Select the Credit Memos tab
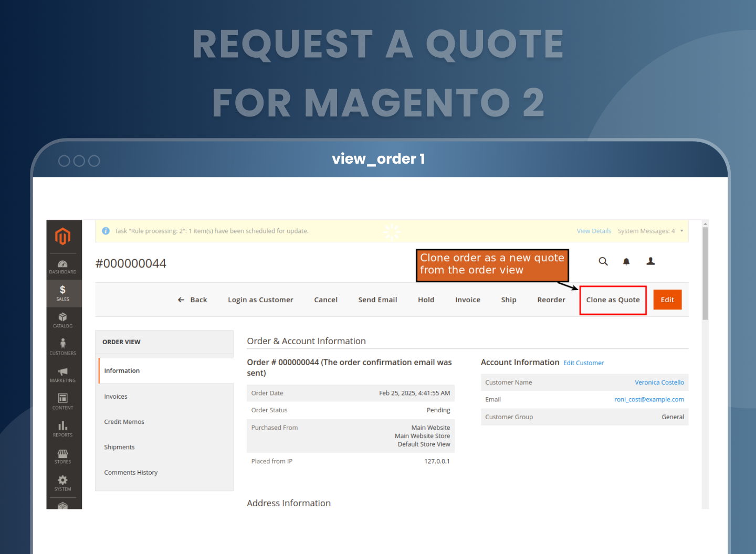 [x=124, y=422]
